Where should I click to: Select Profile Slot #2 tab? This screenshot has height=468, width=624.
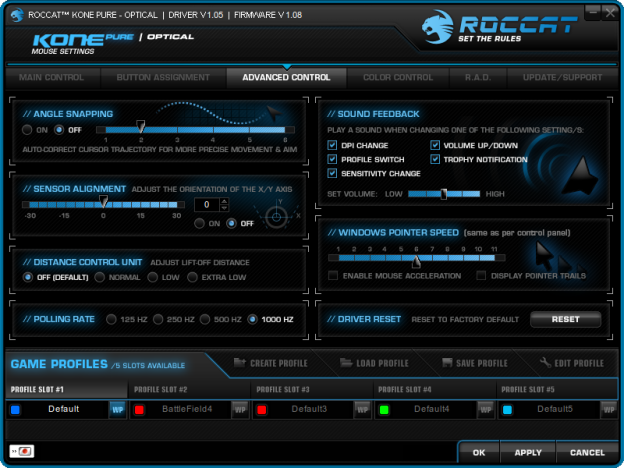click(x=189, y=389)
